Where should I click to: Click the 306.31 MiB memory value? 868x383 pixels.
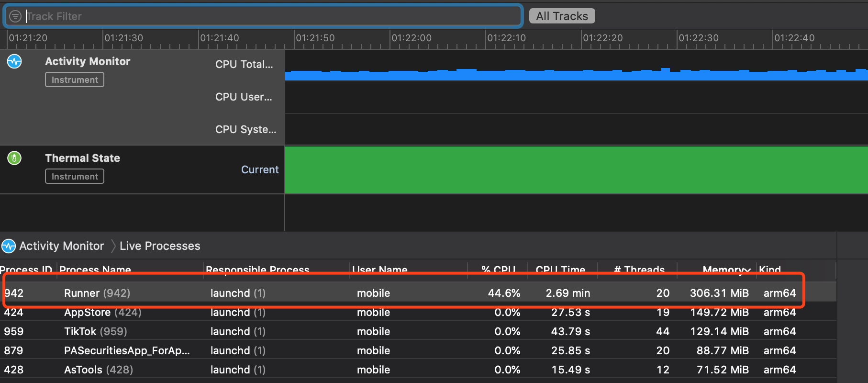pos(719,293)
